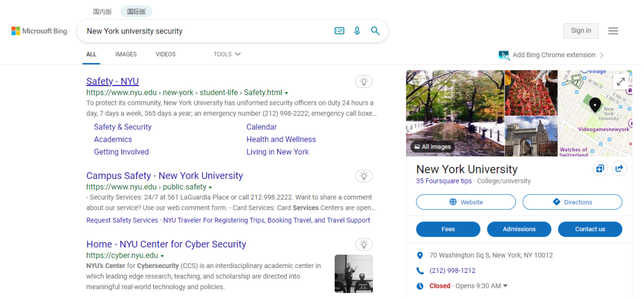
Task: Click the All images button on photo
Action: (432, 147)
